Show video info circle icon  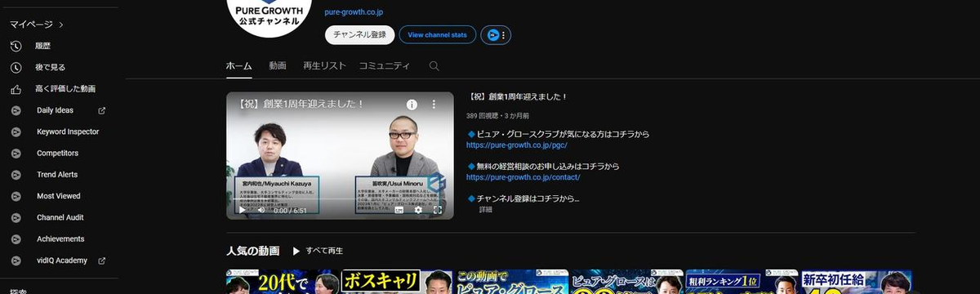tap(412, 105)
